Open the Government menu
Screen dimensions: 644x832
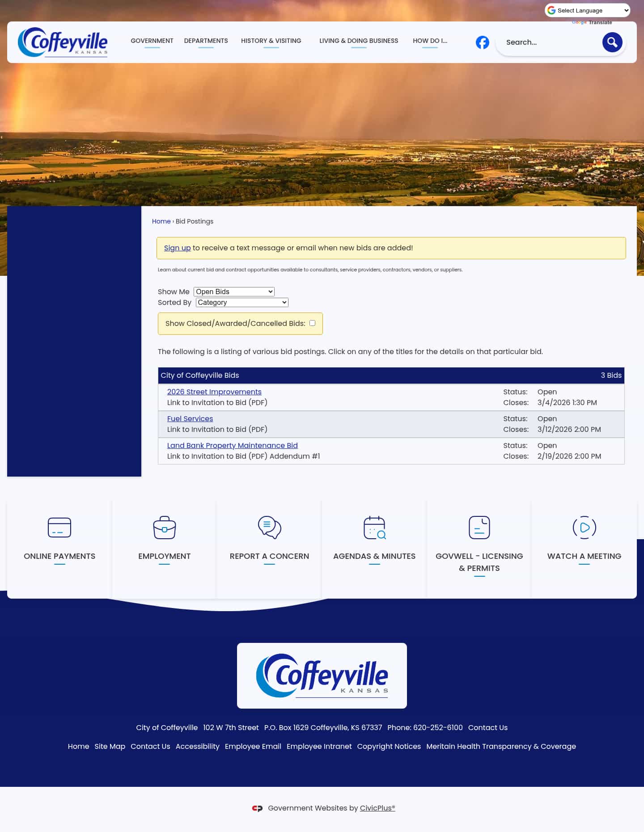click(x=152, y=41)
